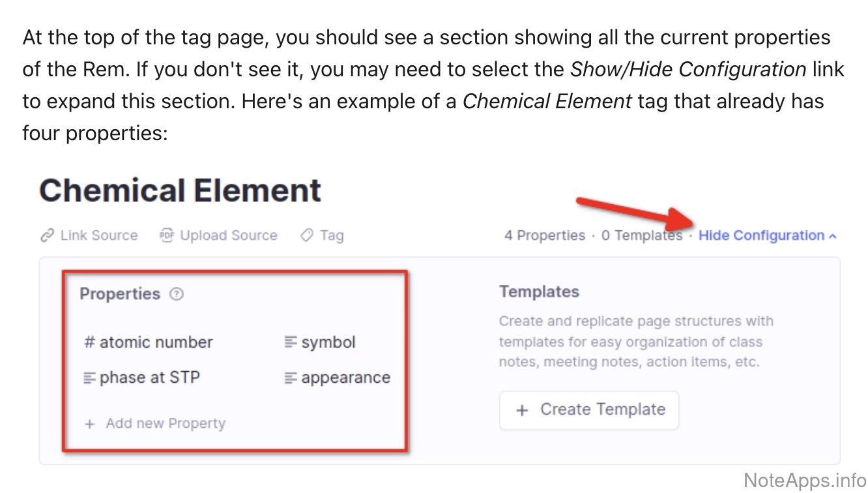868x493 pixels.
Task: Click the text icon beside appearance
Action: tap(291, 378)
